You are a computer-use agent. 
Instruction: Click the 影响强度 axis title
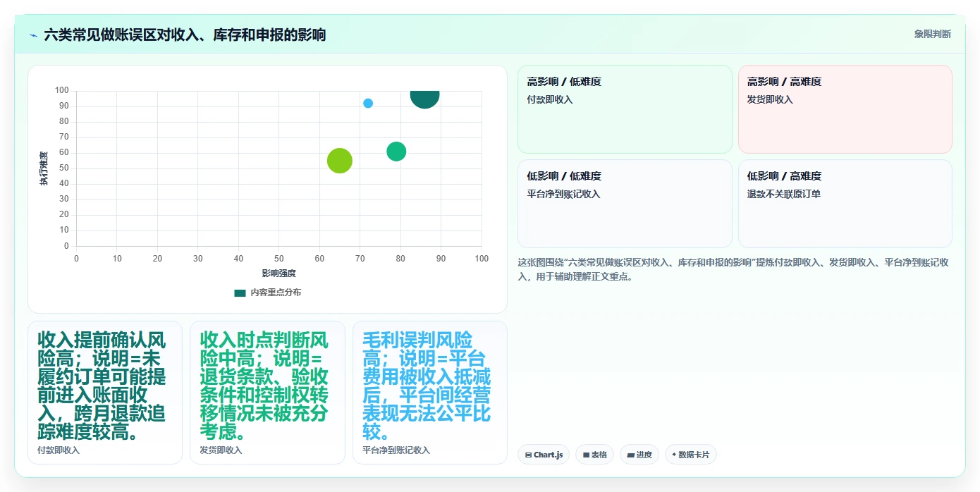click(279, 273)
